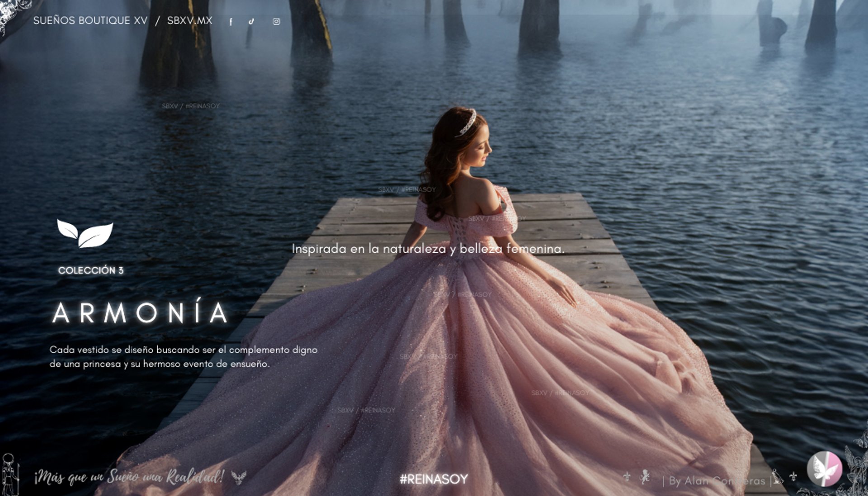Open the Instagram icon in the header
The width and height of the screenshot is (868, 496).
pyautogui.click(x=276, y=21)
